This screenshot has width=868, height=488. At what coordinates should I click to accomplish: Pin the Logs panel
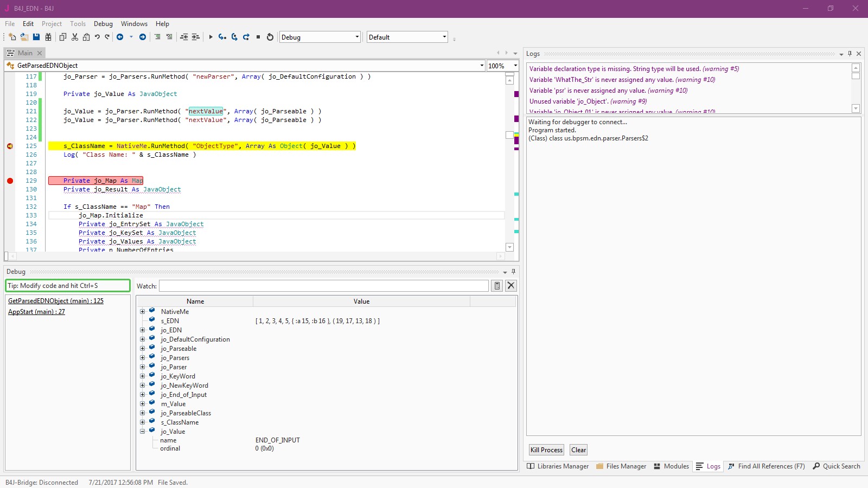point(850,54)
